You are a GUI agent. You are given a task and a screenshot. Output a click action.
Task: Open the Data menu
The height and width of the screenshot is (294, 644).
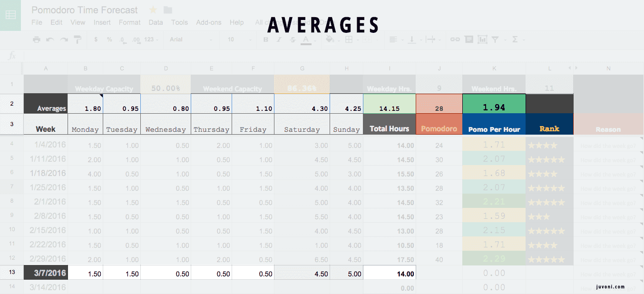(156, 22)
